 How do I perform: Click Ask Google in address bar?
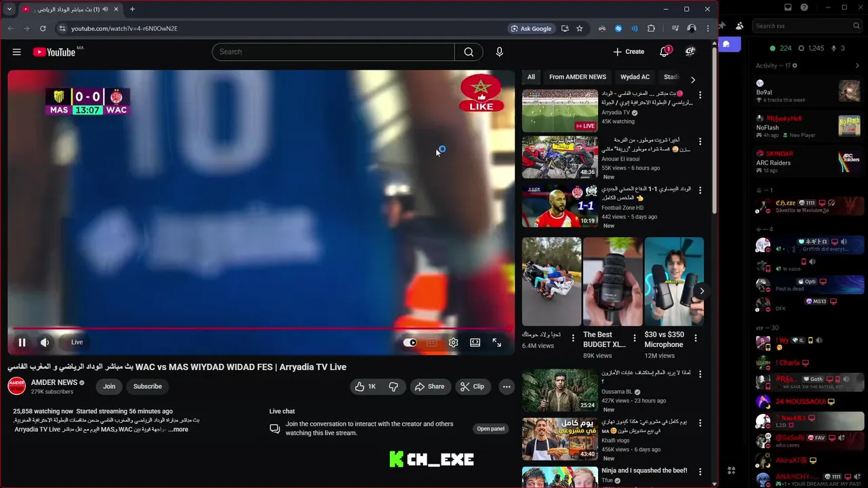point(532,28)
